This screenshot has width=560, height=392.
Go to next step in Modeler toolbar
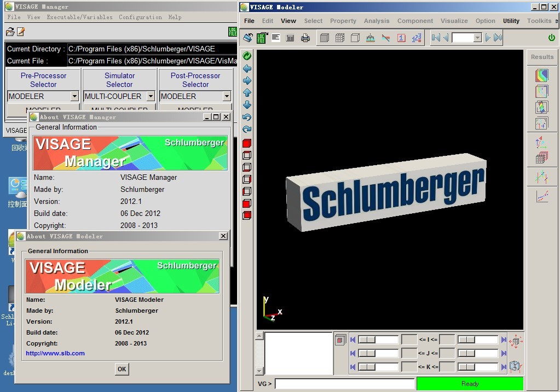coord(488,38)
